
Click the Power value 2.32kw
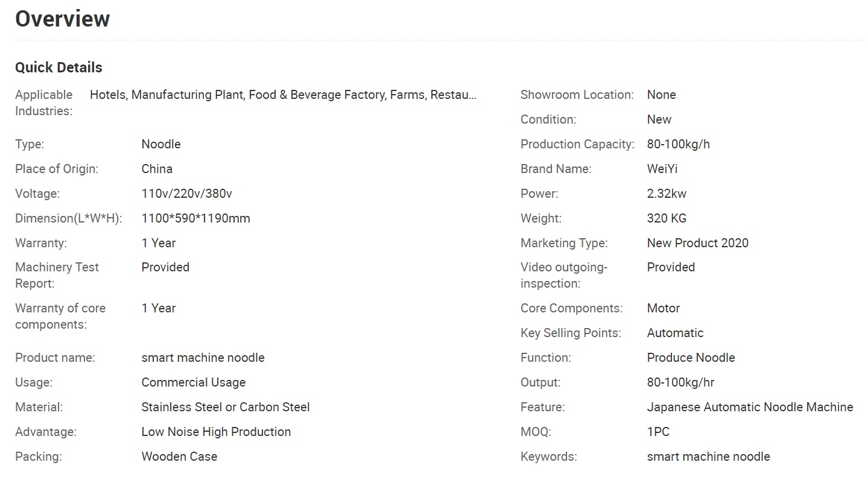pyautogui.click(x=667, y=194)
